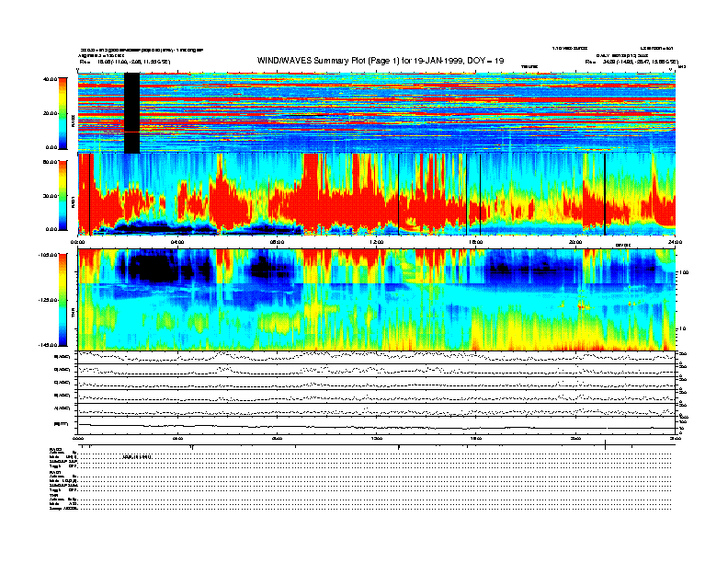Viewport: 728px width, 563px height.
Task: Click the third spectrogram color scale bar
Action: (63, 299)
